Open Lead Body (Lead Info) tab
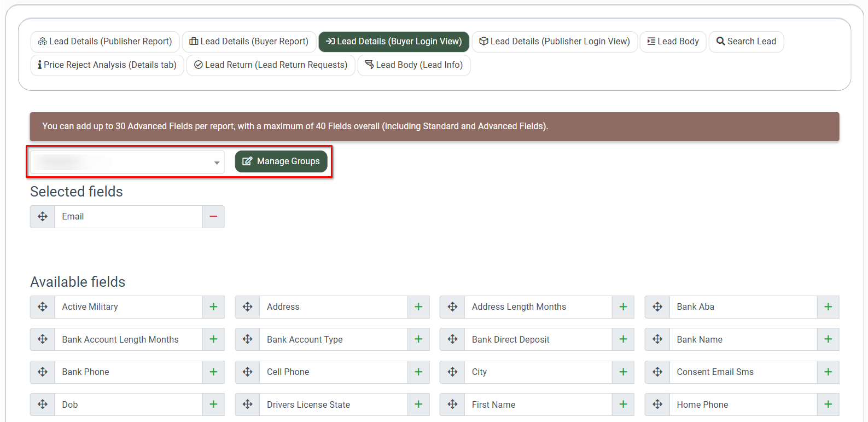Image resolution: width=868 pixels, height=422 pixels. coord(414,65)
